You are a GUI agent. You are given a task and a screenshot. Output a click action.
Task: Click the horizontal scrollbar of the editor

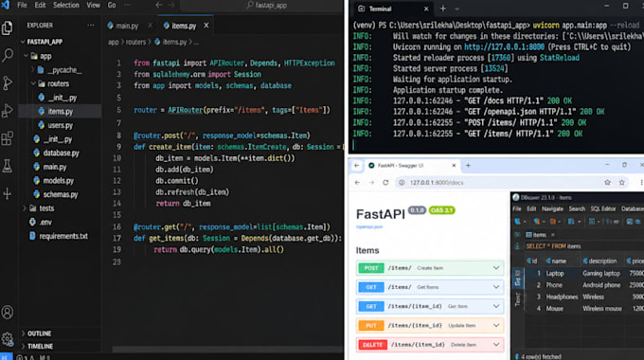click(x=228, y=350)
